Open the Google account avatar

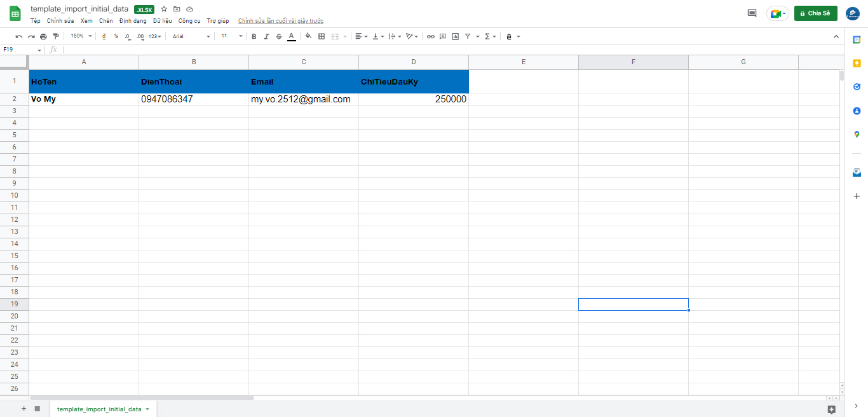coord(852,13)
